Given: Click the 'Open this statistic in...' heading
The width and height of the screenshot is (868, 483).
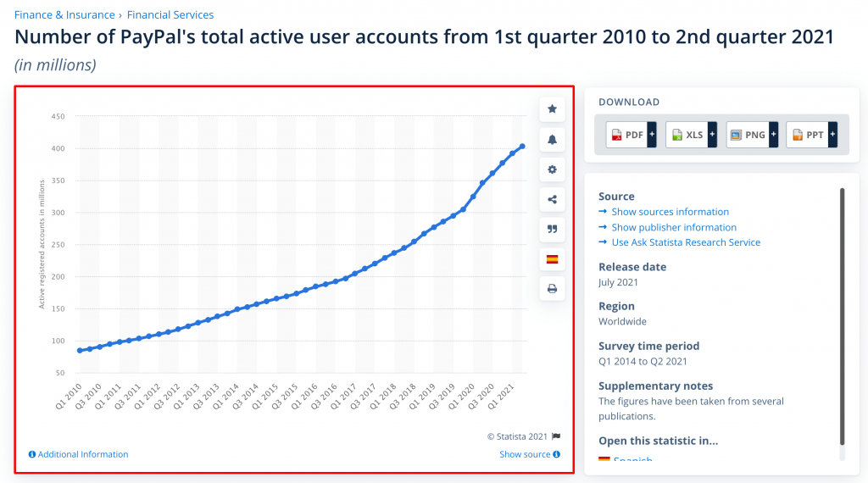Looking at the screenshot, I should [658, 441].
